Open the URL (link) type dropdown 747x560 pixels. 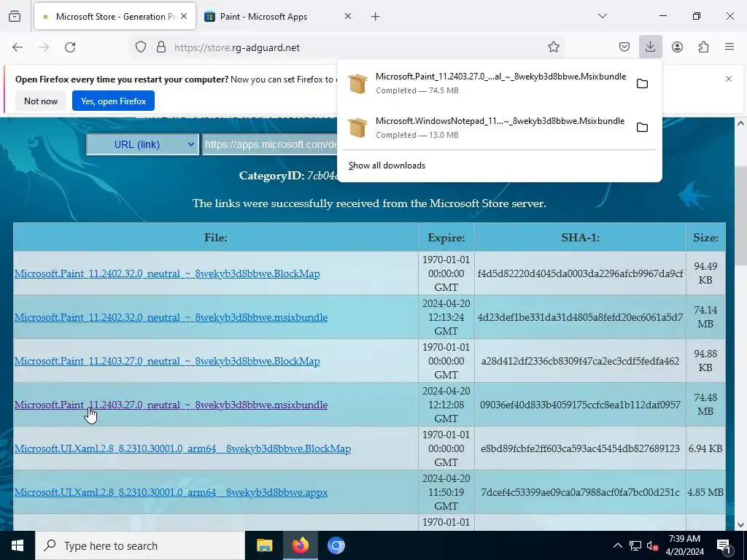click(142, 144)
